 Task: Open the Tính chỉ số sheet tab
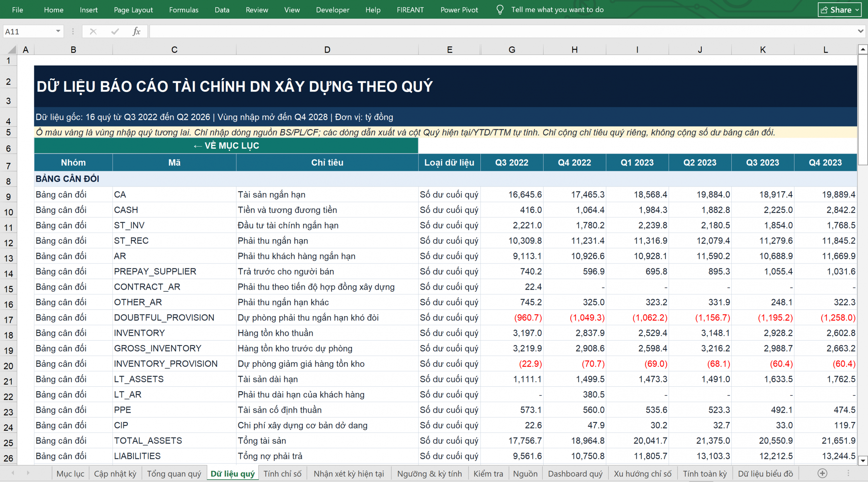[282, 474]
